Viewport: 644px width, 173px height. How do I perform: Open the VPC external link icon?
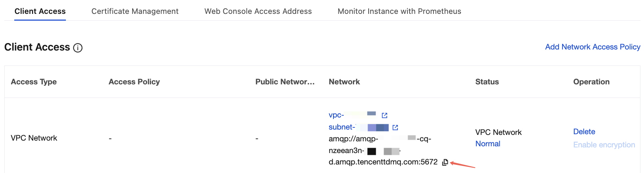(x=384, y=115)
